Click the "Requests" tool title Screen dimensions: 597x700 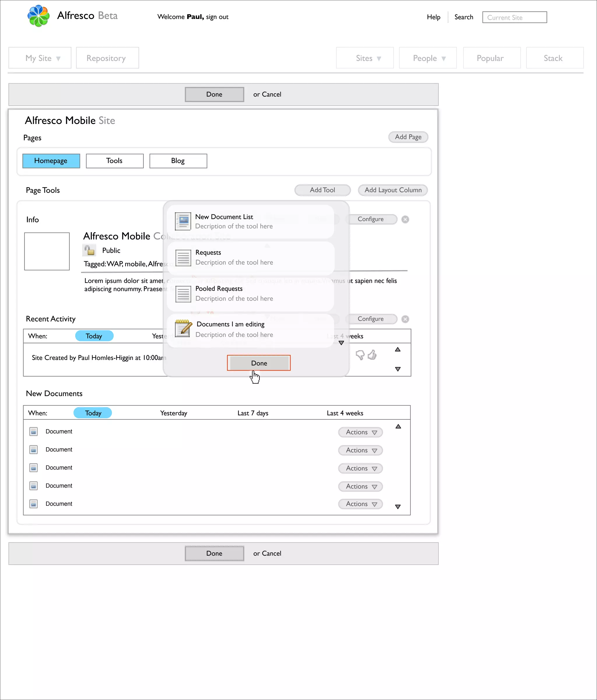[x=208, y=253]
